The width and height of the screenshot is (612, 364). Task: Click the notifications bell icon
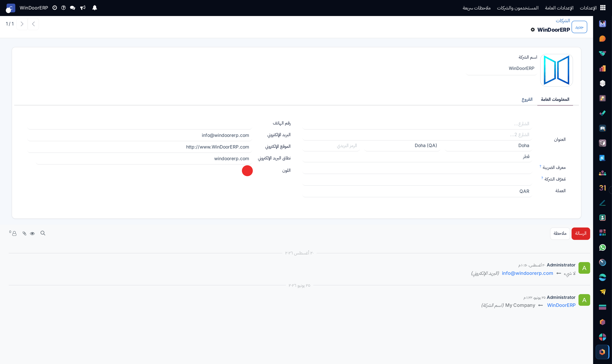click(x=95, y=8)
